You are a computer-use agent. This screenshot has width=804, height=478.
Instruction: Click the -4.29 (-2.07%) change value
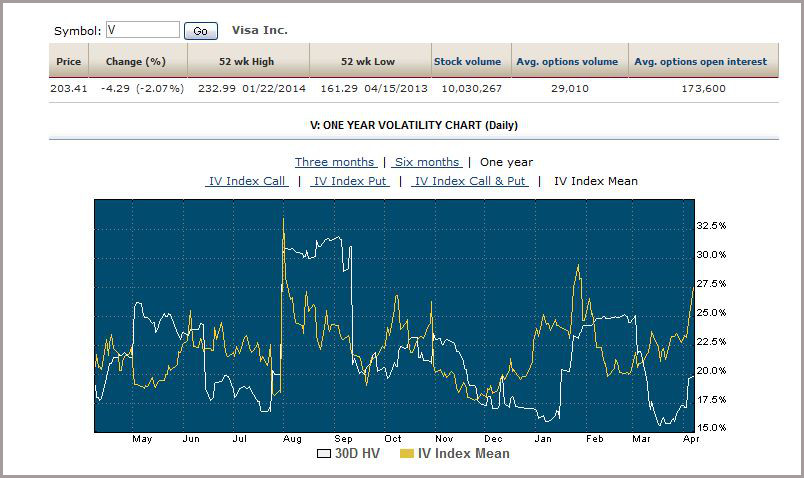142,88
